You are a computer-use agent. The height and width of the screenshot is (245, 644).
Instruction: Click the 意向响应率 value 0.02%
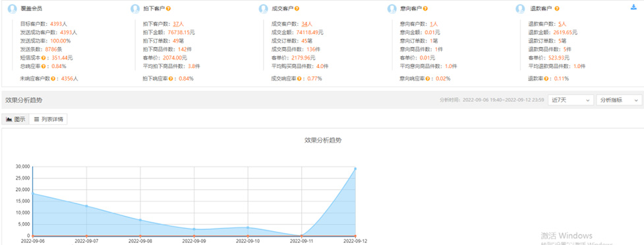(443, 78)
